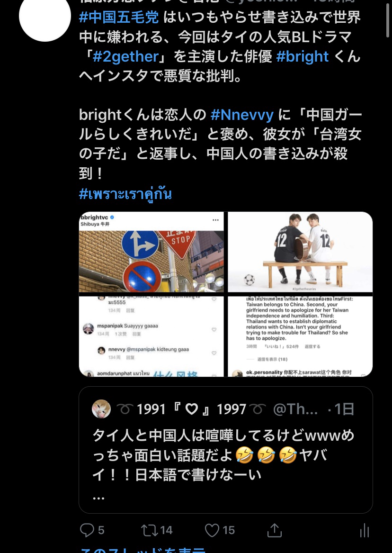This screenshot has width=392, height=553.
Task: Tap the reply speech bubble icon
Action: (87, 530)
